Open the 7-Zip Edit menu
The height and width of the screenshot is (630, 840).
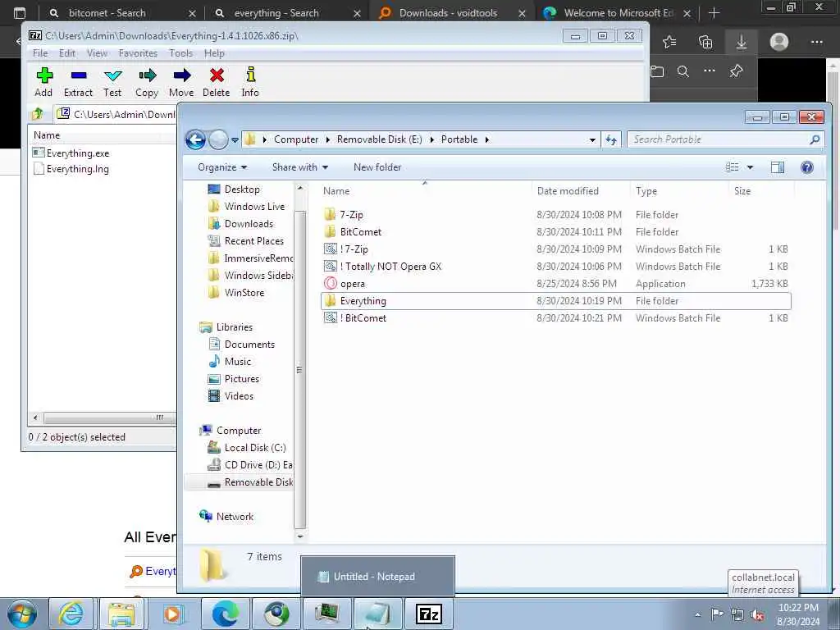[67, 53]
